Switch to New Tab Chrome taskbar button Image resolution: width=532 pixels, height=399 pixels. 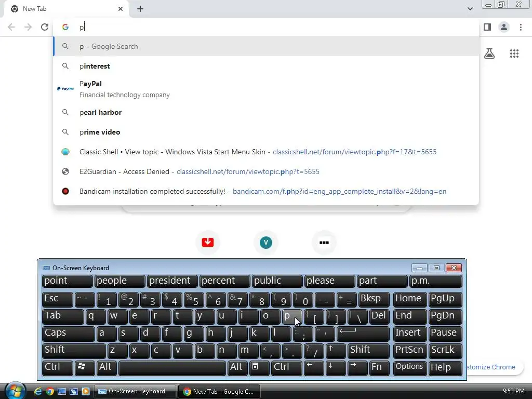(219, 392)
